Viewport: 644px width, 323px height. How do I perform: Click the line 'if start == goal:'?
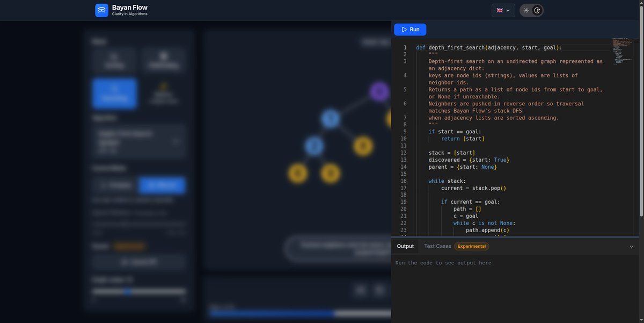[x=455, y=132]
